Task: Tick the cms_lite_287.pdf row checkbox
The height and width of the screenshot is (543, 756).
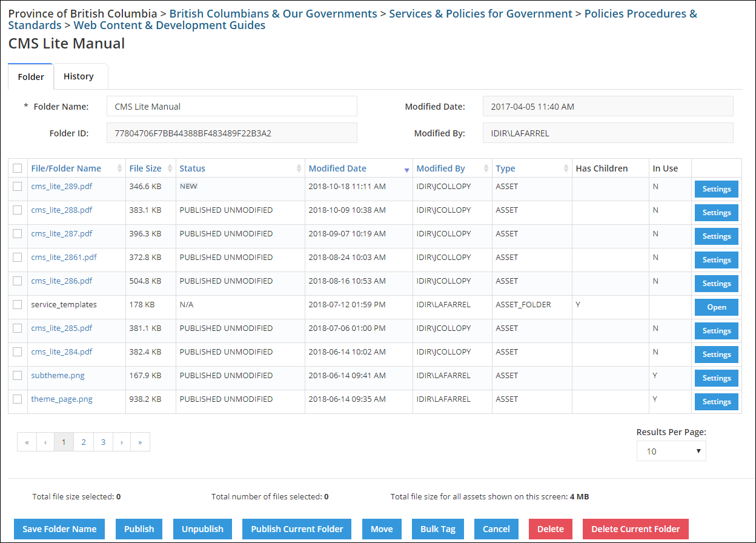Action: point(18,233)
